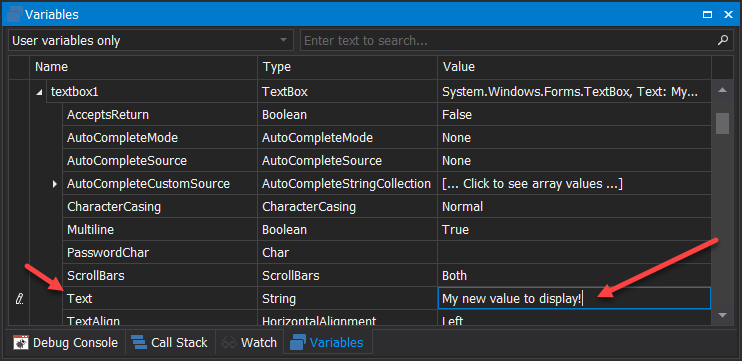Click the Call Stack tab icon
742x361 pixels.
point(139,342)
